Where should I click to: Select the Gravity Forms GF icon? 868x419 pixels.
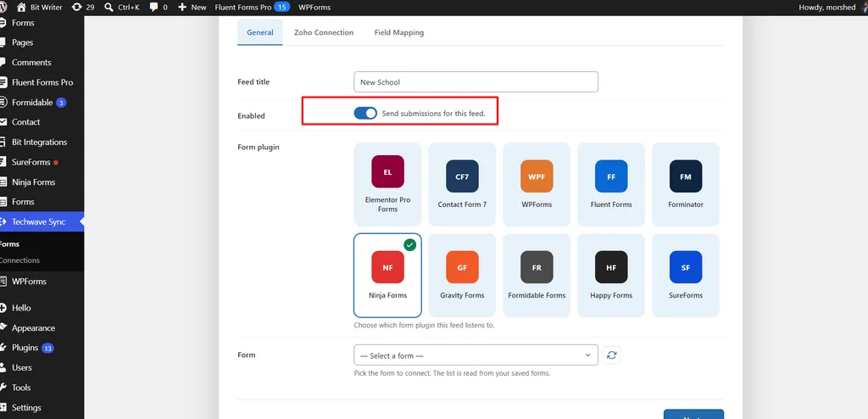(x=462, y=267)
